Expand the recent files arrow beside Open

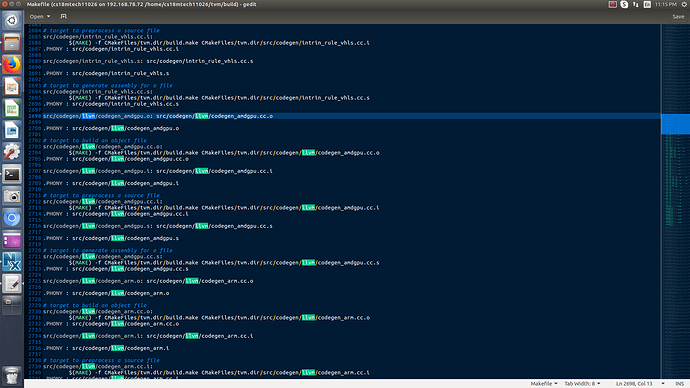click(48, 16)
